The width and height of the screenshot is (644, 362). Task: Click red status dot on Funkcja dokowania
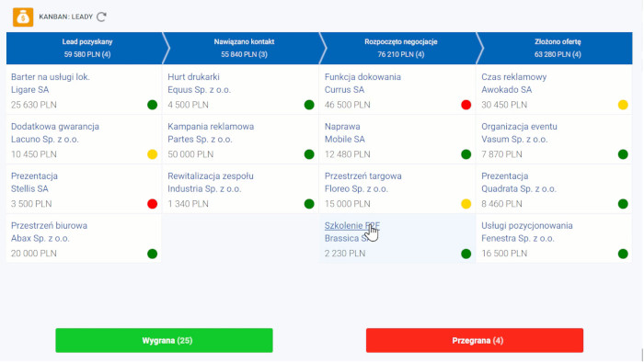coord(466,105)
